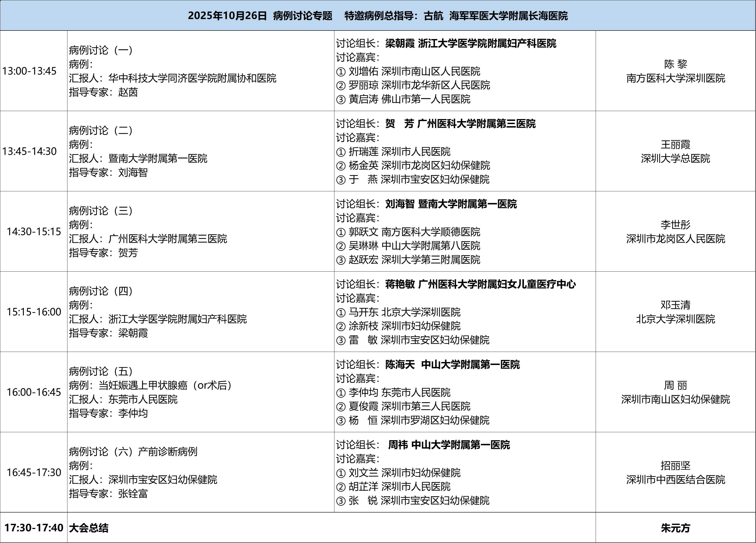Select discussion leader 陈海天 line
This screenshot has width=756, height=543.
[x=428, y=365]
